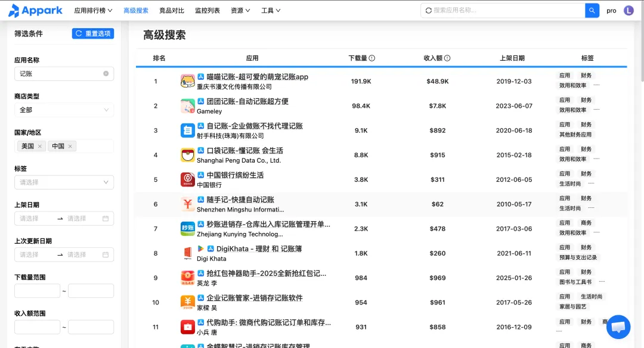644x348 pixels.
Task: Expand the 工具 menu
Action: click(271, 10)
